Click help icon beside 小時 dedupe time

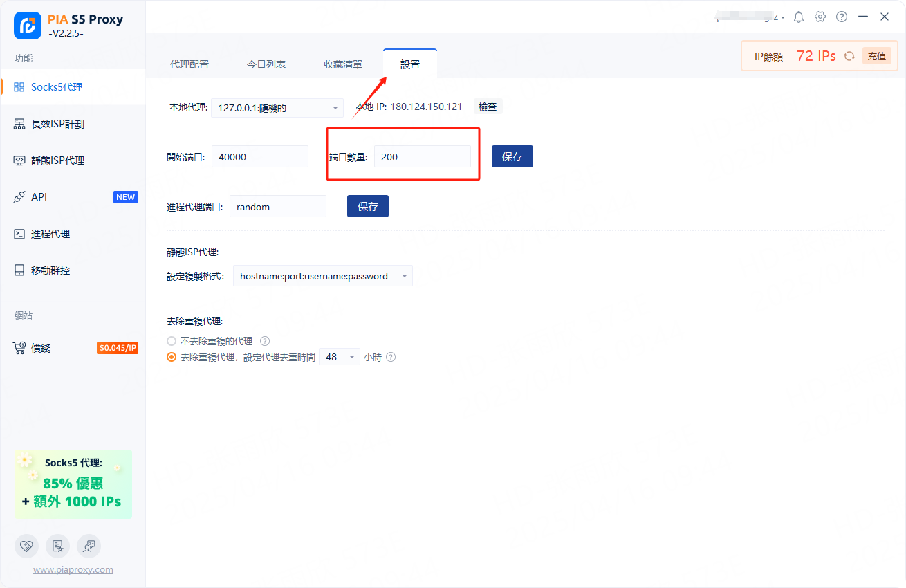point(391,358)
